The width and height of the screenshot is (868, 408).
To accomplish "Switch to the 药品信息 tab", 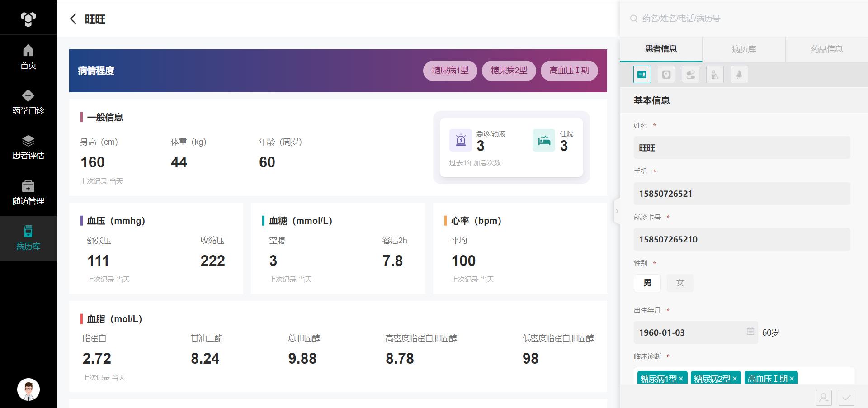I will (x=826, y=49).
